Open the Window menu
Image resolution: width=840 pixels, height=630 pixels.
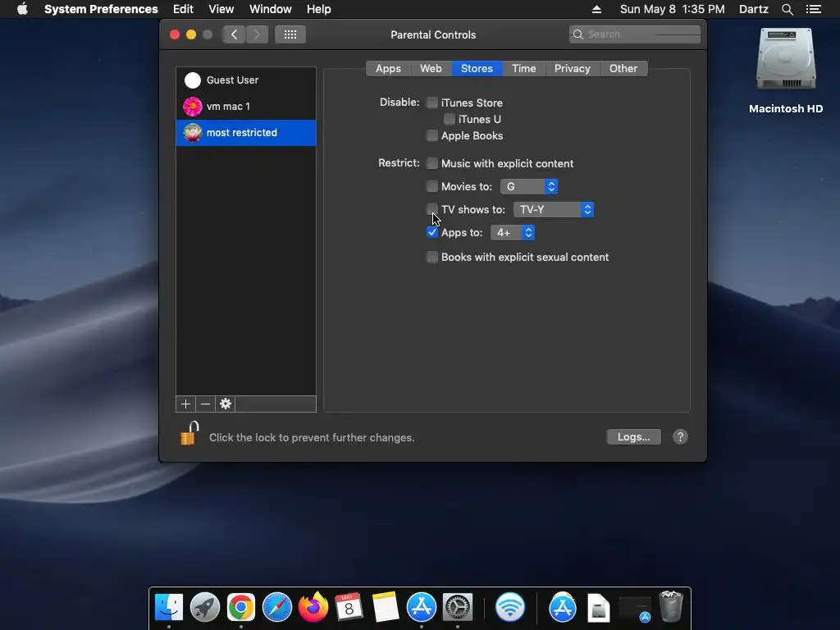[271, 9]
